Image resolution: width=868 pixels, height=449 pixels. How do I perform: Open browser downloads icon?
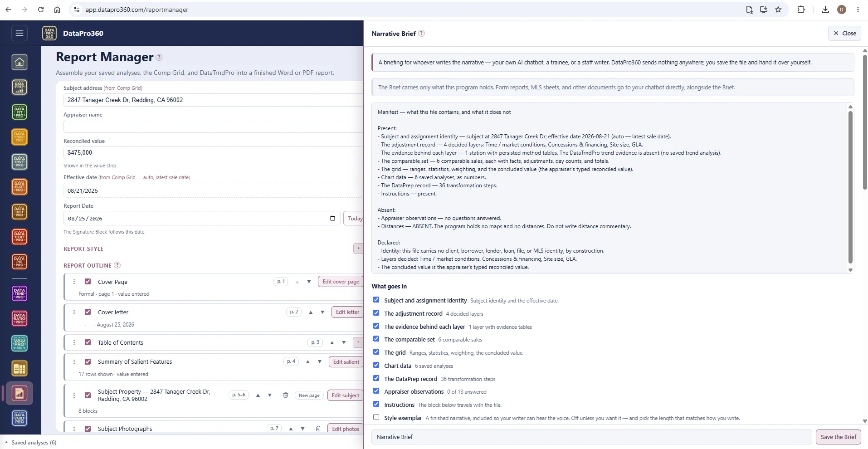825,10
